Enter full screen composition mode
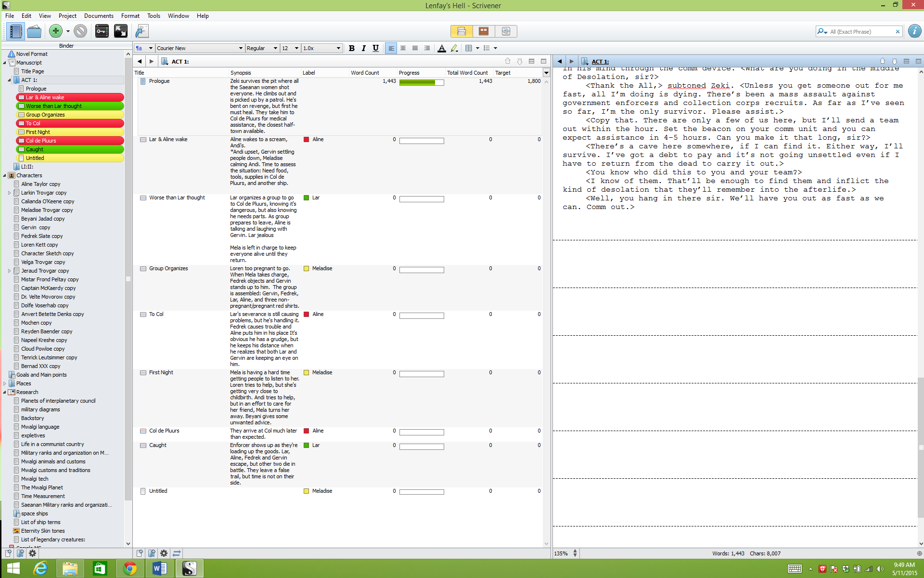The width and height of the screenshot is (924, 578). coord(120,31)
